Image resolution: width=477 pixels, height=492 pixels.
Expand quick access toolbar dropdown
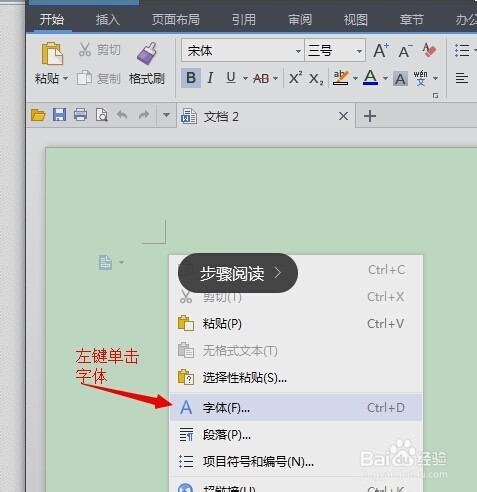coord(166,115)
